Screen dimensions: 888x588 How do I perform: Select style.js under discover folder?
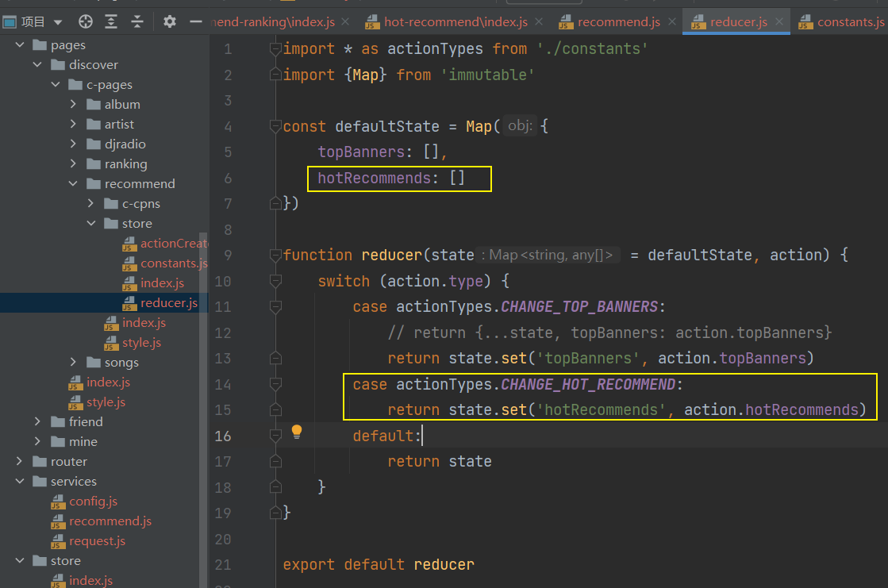(106, 402)
